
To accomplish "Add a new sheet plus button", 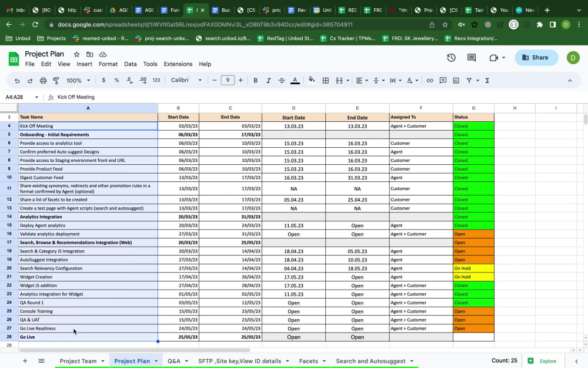I will [x=25, y=361].
